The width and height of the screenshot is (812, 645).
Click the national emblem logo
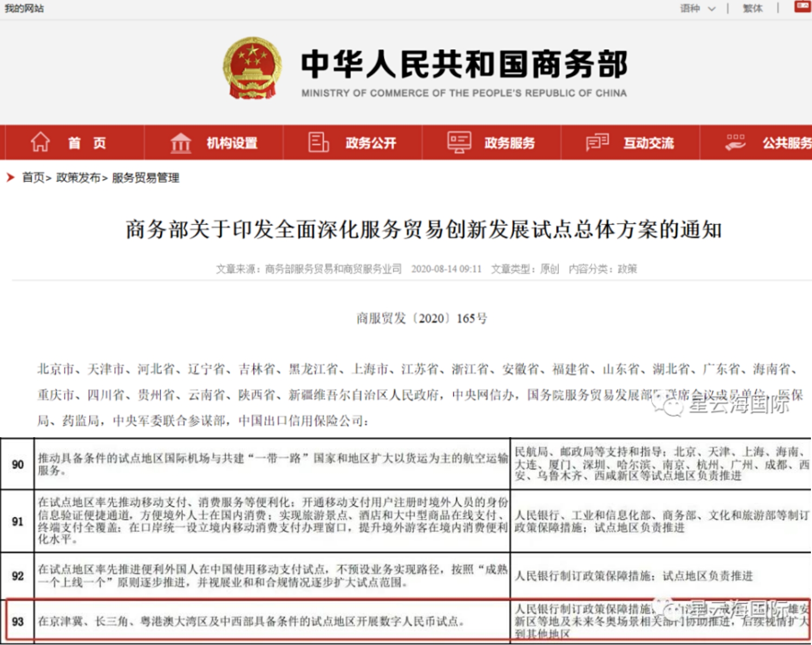pos(252,68)
